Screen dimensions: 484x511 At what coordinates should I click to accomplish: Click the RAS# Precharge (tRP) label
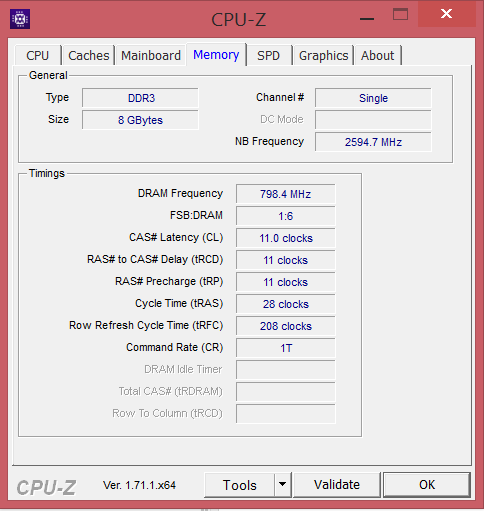pyautogui.click(x=169, y=281)
